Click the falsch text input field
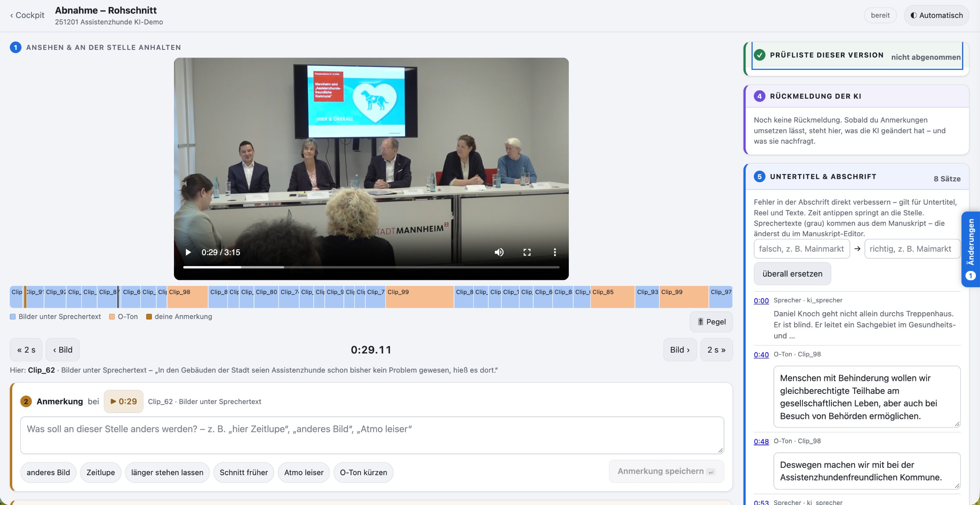This screenshot has width=980, height=505. (x=802, y=249)
